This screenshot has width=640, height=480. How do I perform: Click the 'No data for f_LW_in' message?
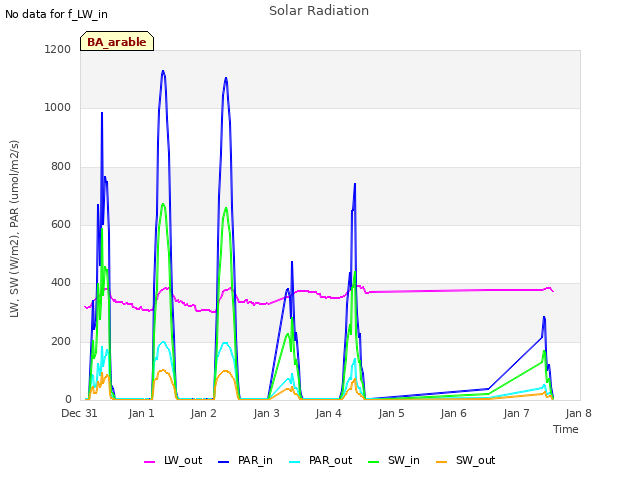click(56, 14)
